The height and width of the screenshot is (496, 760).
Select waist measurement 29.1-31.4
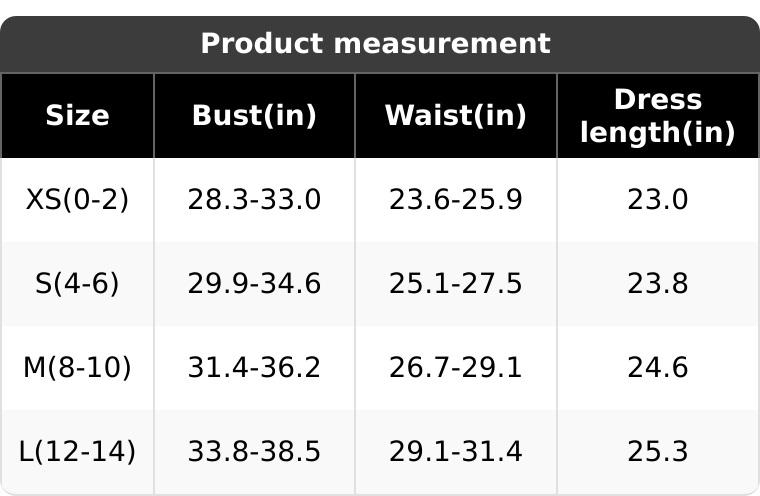click(x=455, y=452)
